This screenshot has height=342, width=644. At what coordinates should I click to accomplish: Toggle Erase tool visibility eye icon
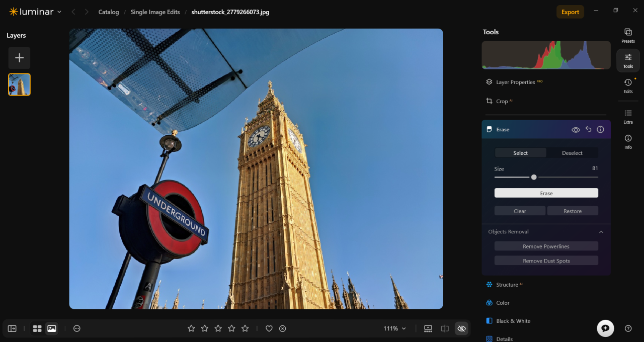tap(576, 130)
